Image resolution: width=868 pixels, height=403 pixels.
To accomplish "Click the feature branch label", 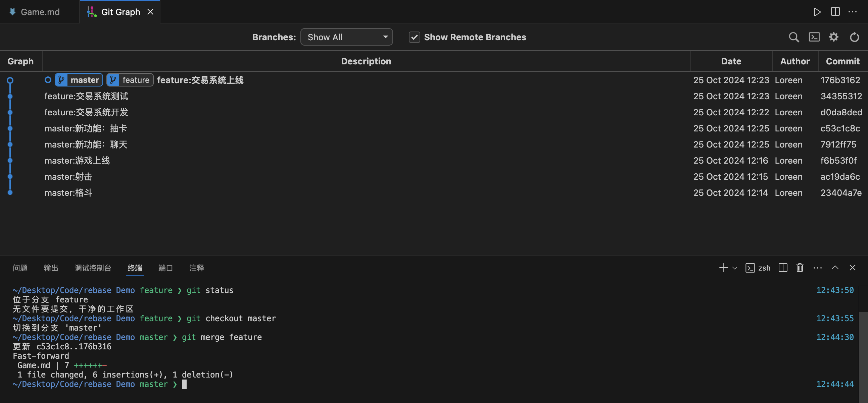I will [x=130, y=80].
